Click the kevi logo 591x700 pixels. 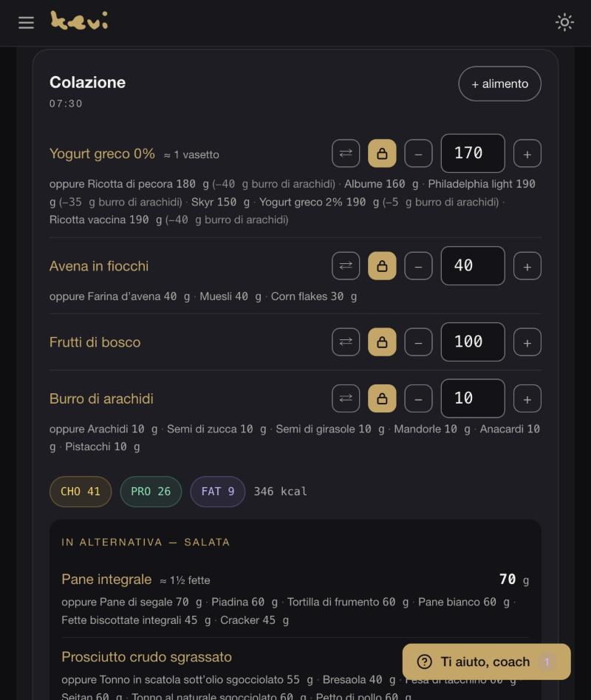(79, 21)
